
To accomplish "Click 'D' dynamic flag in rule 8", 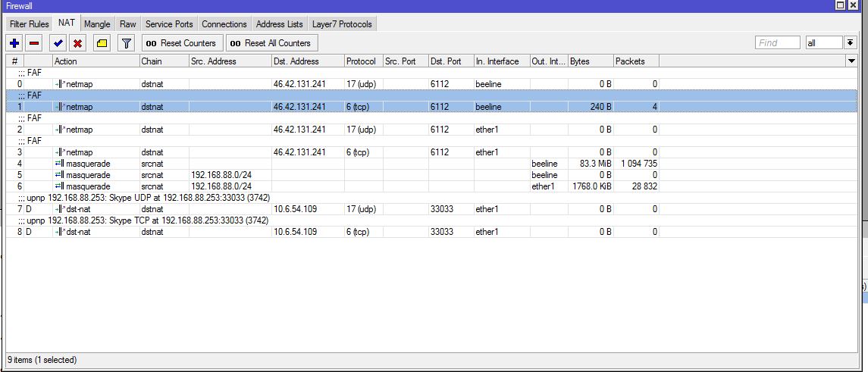I will tap(29, 232).
